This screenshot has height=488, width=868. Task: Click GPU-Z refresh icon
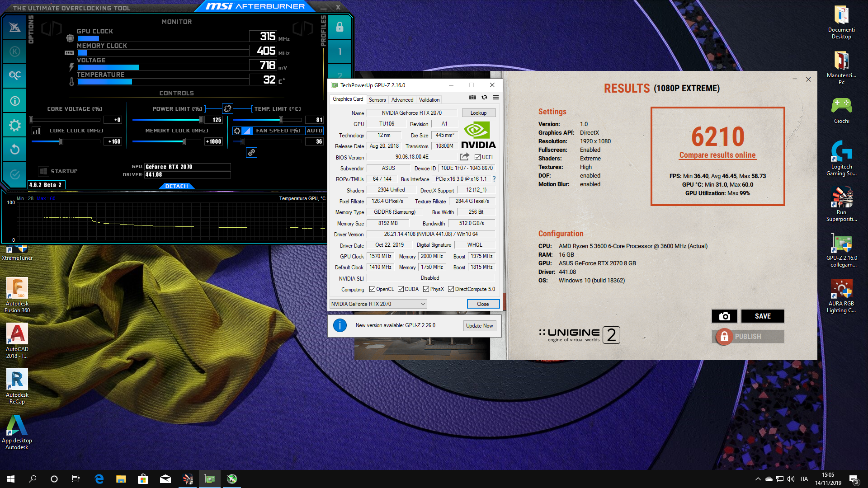484,97
